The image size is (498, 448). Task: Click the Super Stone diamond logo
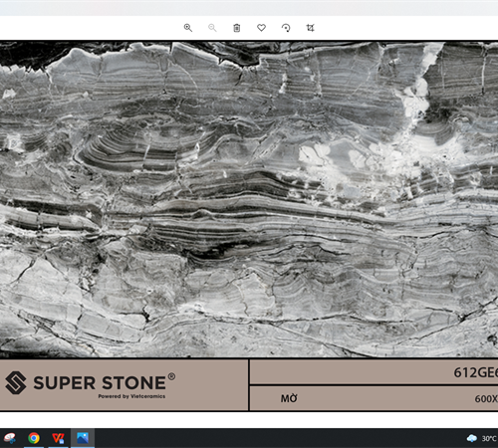click(x=16, y=382)
